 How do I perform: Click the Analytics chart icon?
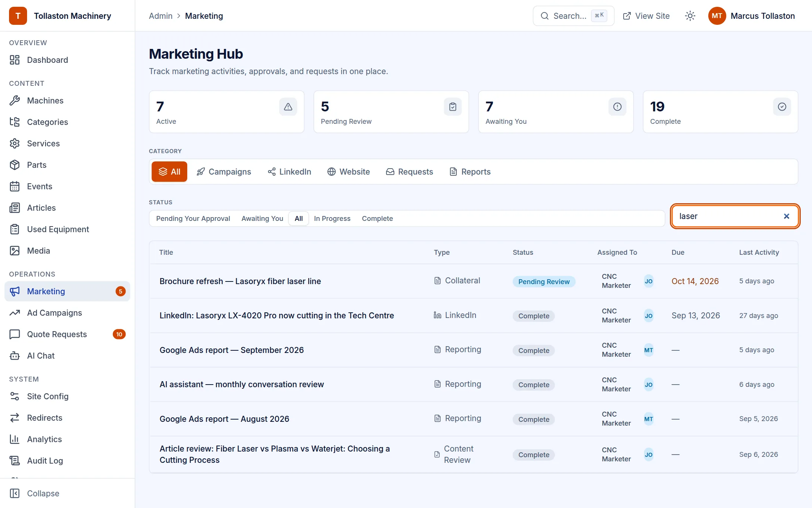coord(15,439)
